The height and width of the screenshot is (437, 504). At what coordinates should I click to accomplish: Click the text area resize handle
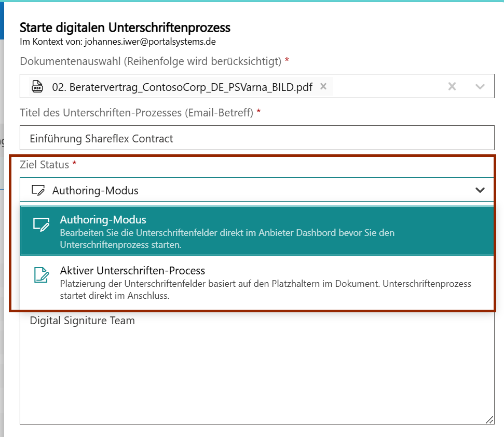point(489,419)
